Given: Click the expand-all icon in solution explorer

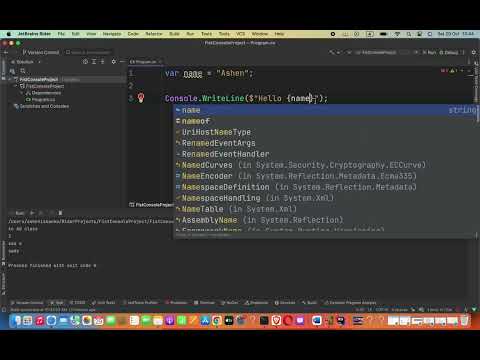Looking at the screenshot, I should point(94,62).
